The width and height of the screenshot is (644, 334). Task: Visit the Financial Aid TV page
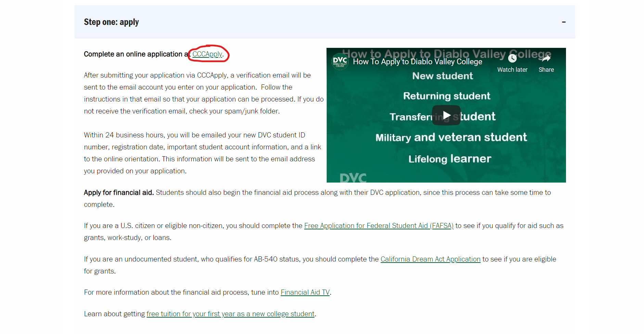(305, 292)
